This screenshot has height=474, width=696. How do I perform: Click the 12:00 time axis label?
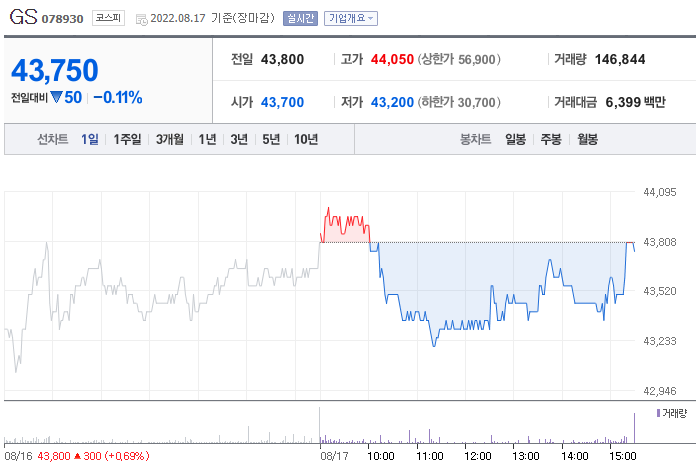(478, 456)
